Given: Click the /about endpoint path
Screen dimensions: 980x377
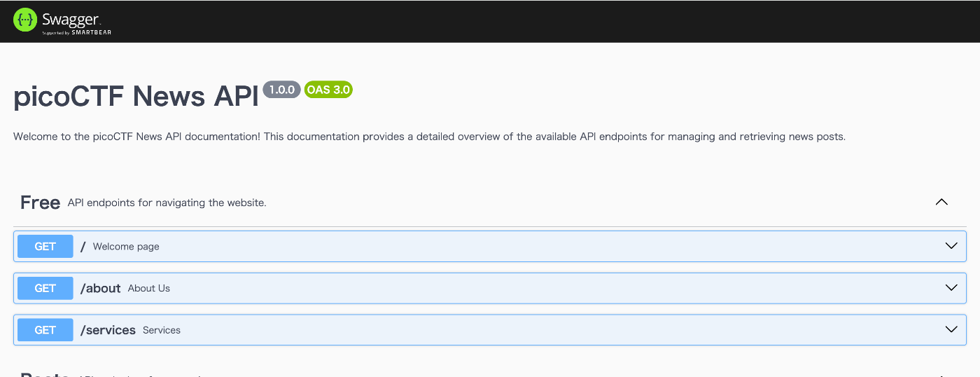Looking at the screenshot, I should [101, 288].
